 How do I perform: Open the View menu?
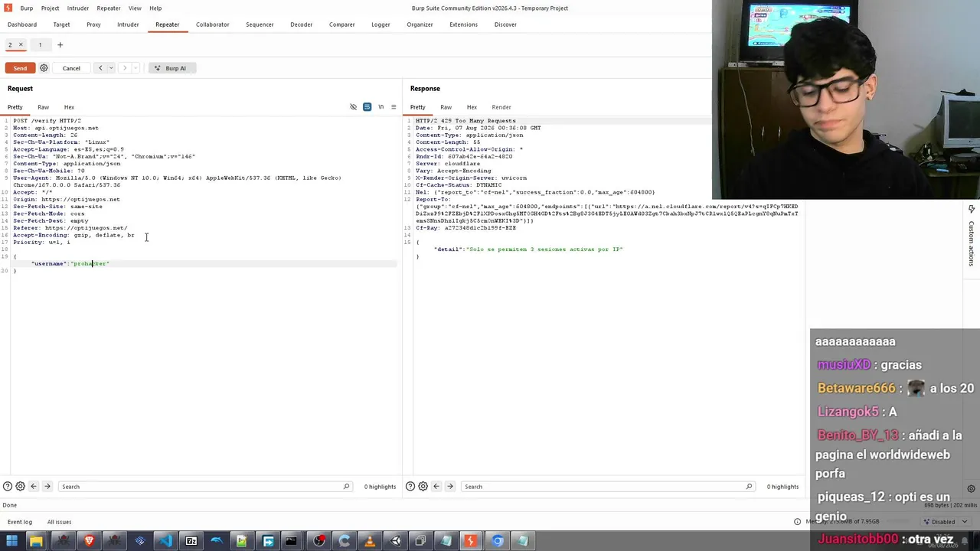click(135, 8)
